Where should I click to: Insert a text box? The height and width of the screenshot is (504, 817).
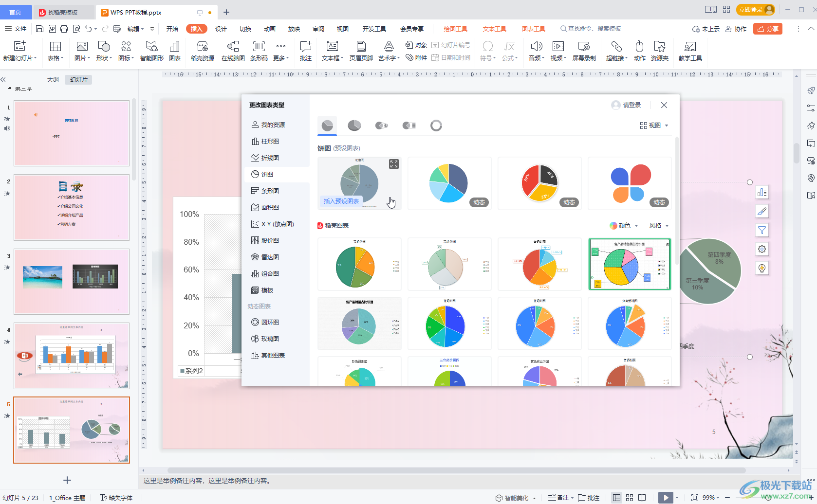pos(333,51)
